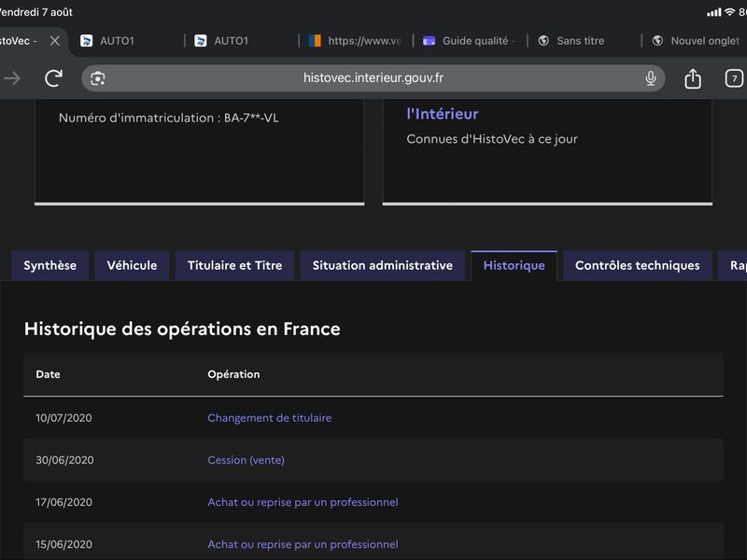Click the Cession (vente) operation link
747x560 pixels.
click(x=246, y=460)
